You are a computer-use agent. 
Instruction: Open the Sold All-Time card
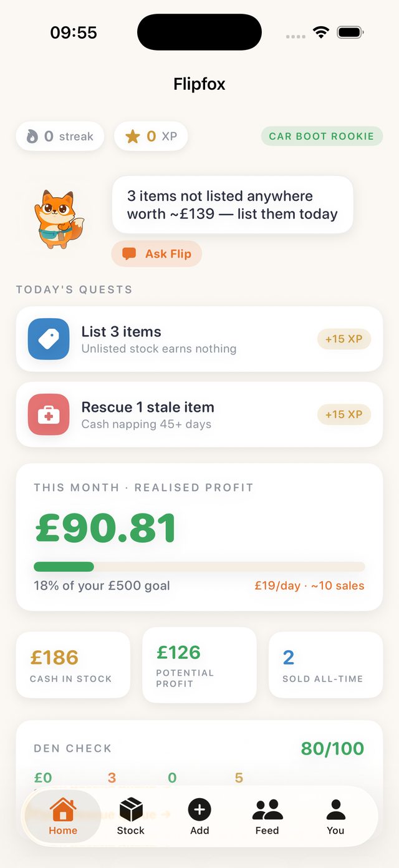(x=326, y=665)
